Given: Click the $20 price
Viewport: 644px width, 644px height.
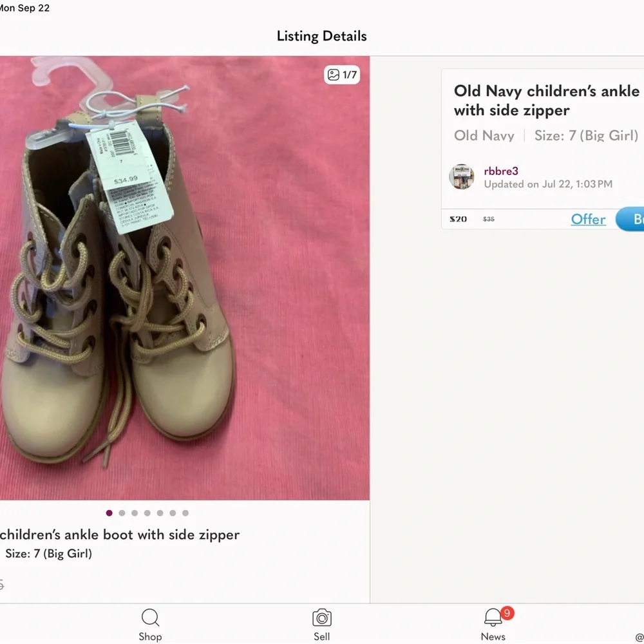Looking at the screenshot, I should click(458, 219).
